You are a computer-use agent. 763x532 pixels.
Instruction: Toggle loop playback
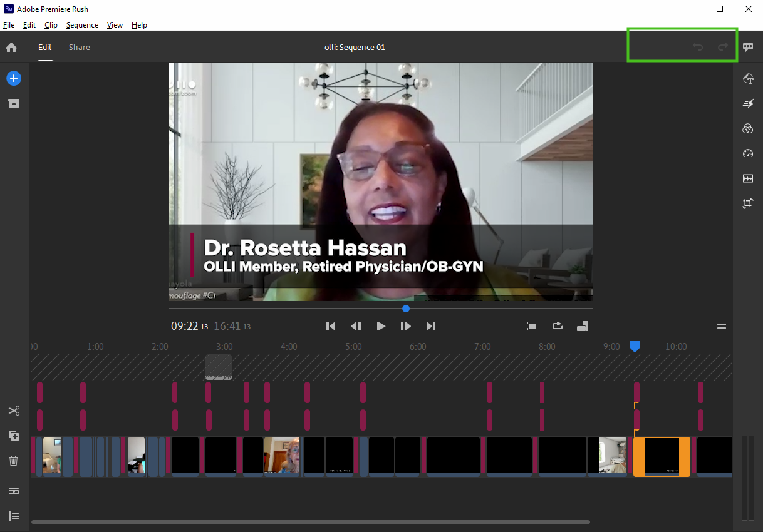557,326
